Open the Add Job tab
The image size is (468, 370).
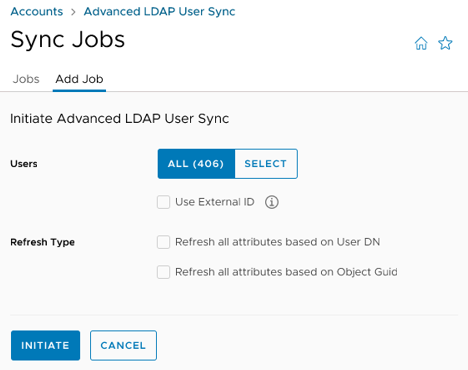point(79,79)
